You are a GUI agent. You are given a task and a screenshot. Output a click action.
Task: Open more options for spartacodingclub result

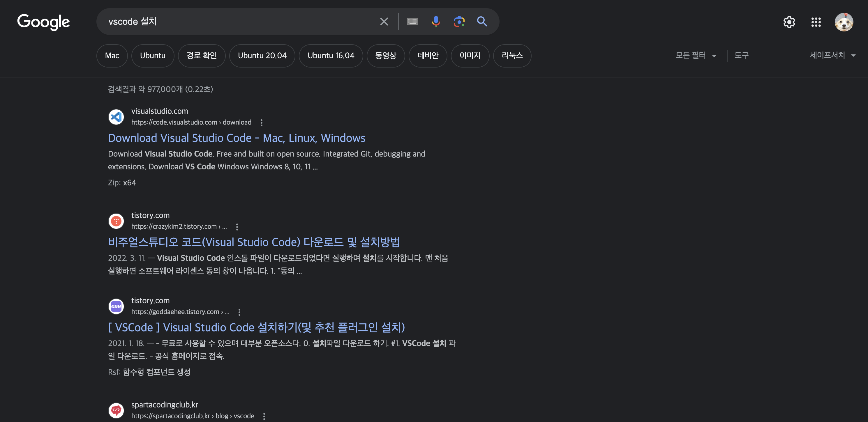pyautogui.click(x=264, y=416)
